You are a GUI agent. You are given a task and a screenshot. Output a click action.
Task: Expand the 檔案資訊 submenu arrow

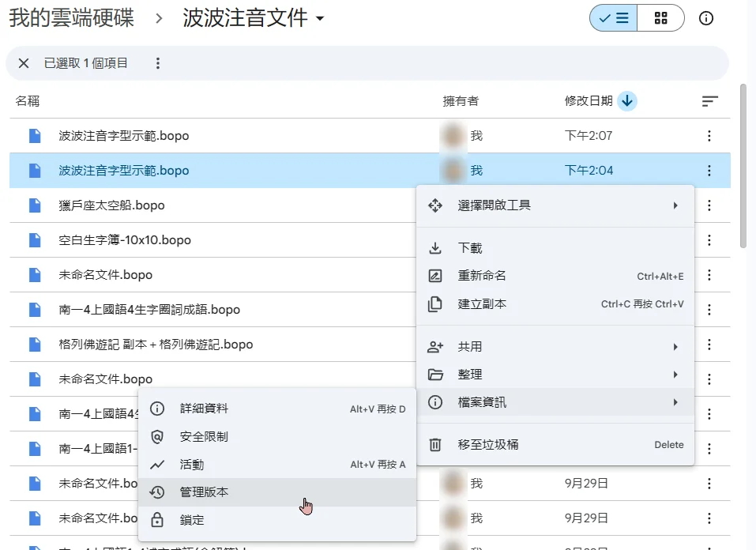[x=675, y=402]
